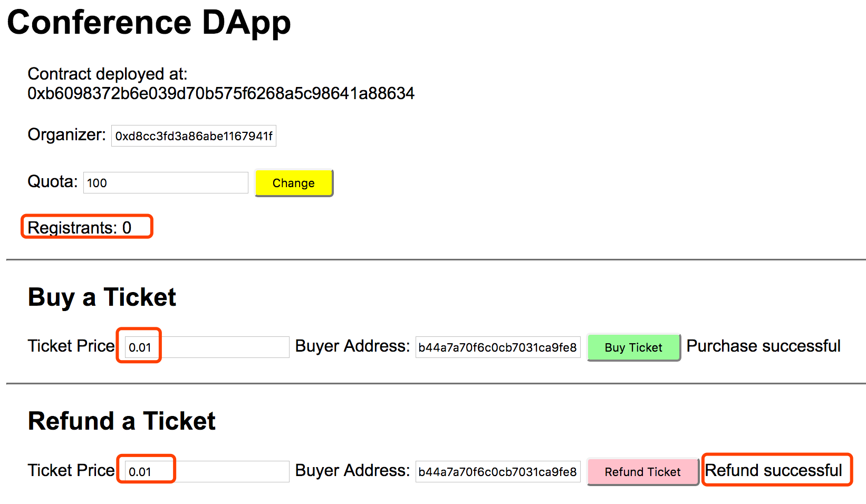This screenshot has height=504, width=866.
Task: Click the Buy a Ticket heading
Action: click(102, 297)
